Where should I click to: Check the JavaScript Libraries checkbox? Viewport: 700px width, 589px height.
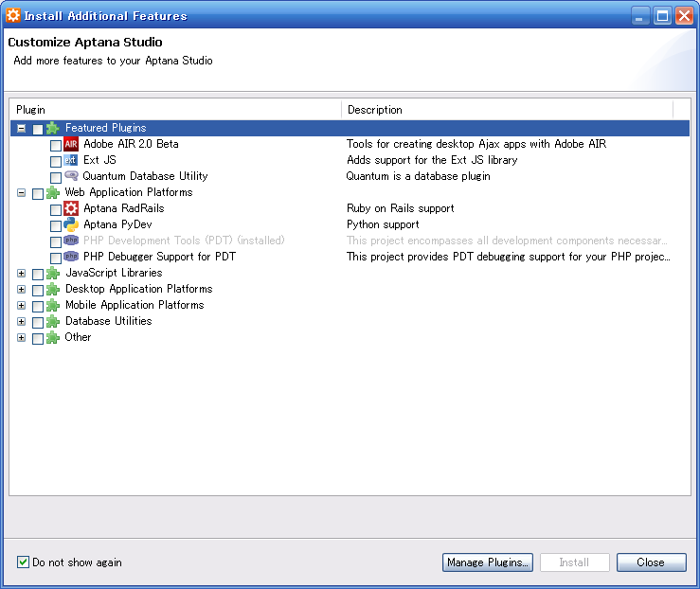pyautogui.click(x=38, y=274)
